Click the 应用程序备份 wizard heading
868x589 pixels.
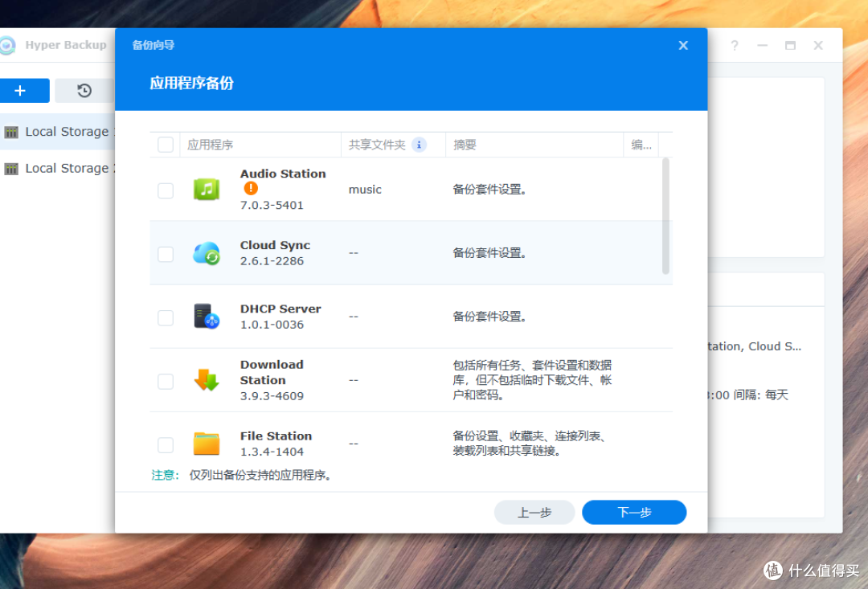coord(191,84)
